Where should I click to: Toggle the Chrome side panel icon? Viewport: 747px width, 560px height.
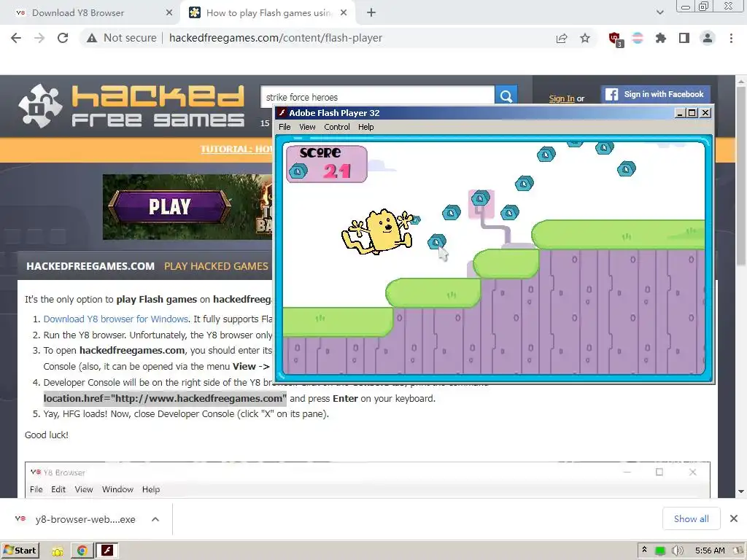coord(684,38)
